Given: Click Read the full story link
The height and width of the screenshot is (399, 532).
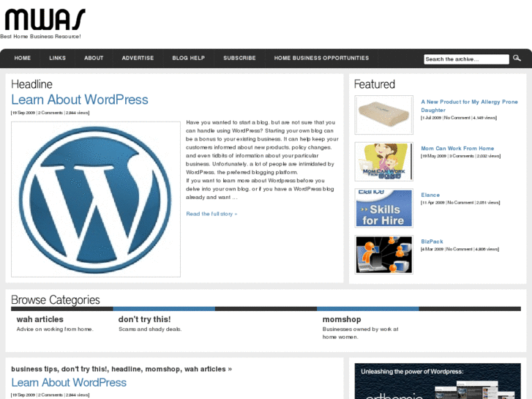Looking at the screenshot, I should pyautogui.click(x=211, y=214).
